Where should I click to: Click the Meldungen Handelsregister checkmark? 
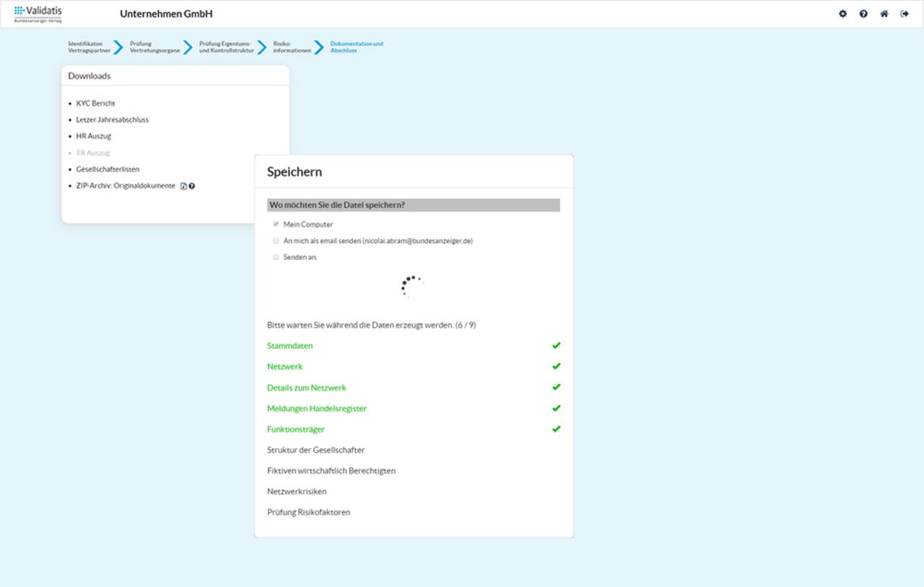556,408
